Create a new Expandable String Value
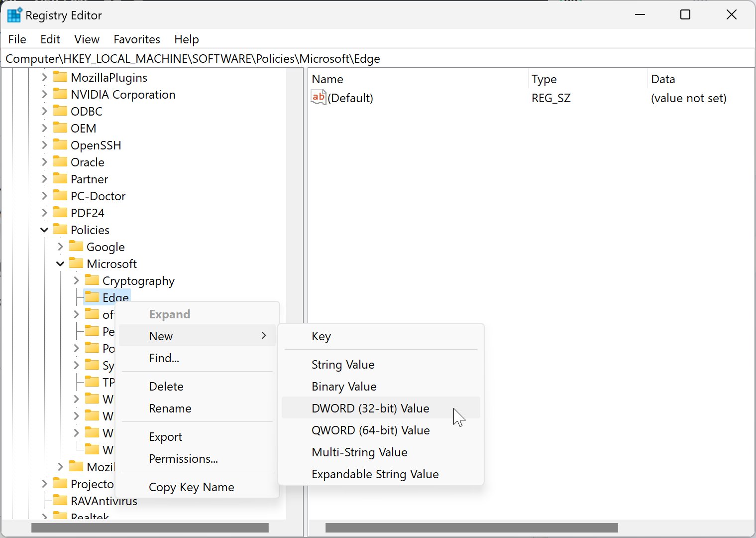The height and width of the screenshot is (538, 756). pyautogui.click(x=381, y=474)
